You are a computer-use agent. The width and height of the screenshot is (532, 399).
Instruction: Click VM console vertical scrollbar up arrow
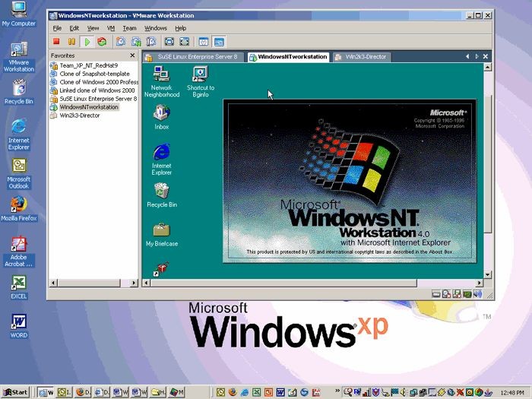488,67
